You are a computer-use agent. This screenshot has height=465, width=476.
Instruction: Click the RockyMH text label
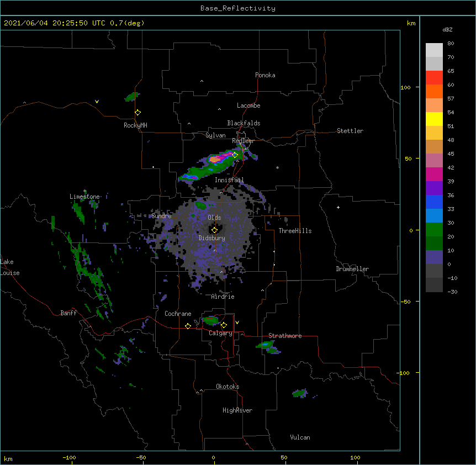(x=135, y=125)
